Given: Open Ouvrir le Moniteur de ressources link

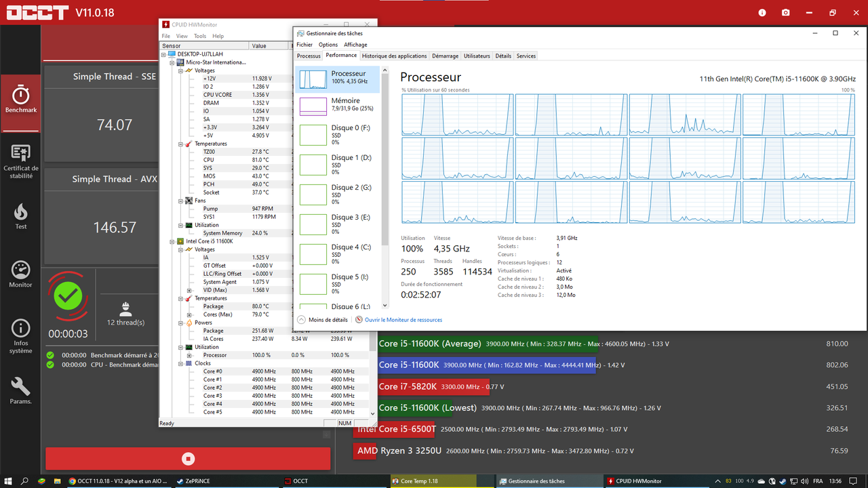Looking at the screenshot, I should click(398, 320).
